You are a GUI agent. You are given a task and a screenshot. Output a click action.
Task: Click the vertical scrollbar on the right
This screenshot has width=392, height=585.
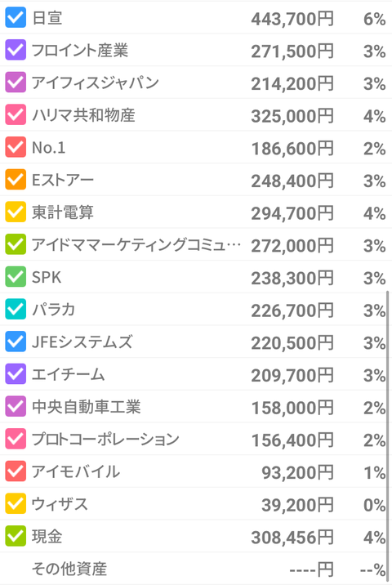coord(388,435)
